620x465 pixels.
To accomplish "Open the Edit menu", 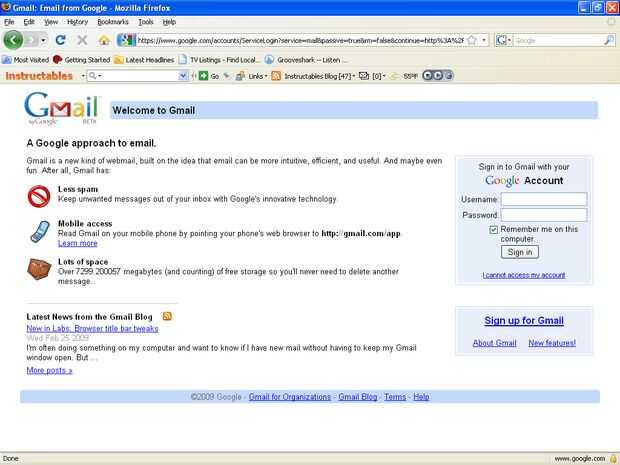I will pyautogui.click(x=29, y=22).
